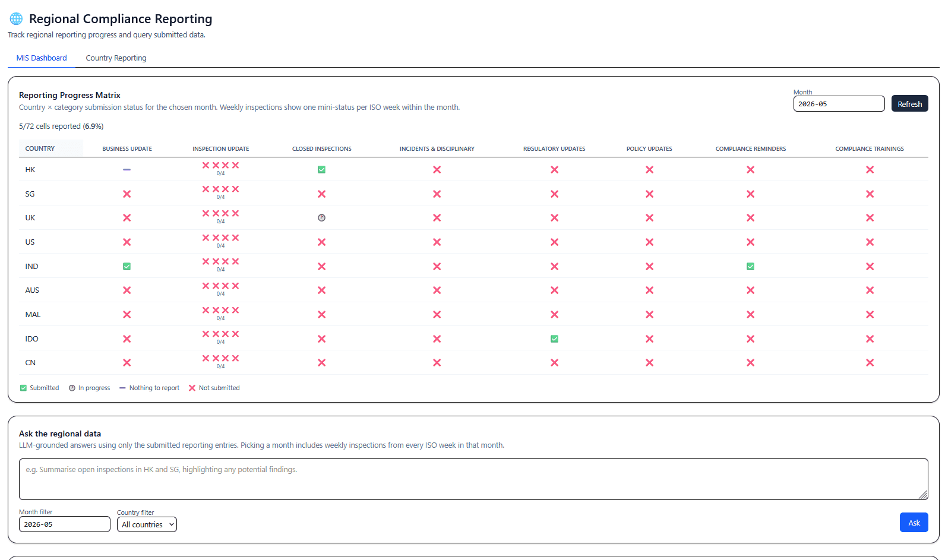Click the REGULATORY UPDATES column header
The width and height of the screenshot is (945, 560).
tap(554, 149)
